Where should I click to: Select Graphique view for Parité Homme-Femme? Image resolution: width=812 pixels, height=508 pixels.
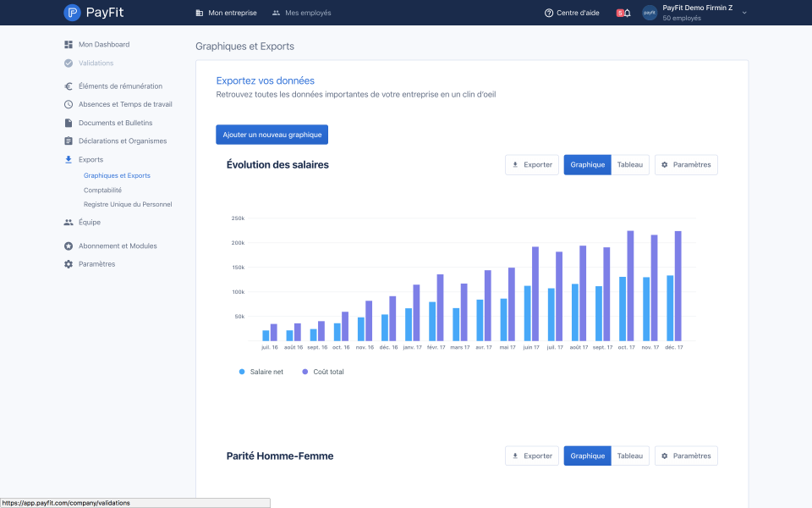(587, 456)
